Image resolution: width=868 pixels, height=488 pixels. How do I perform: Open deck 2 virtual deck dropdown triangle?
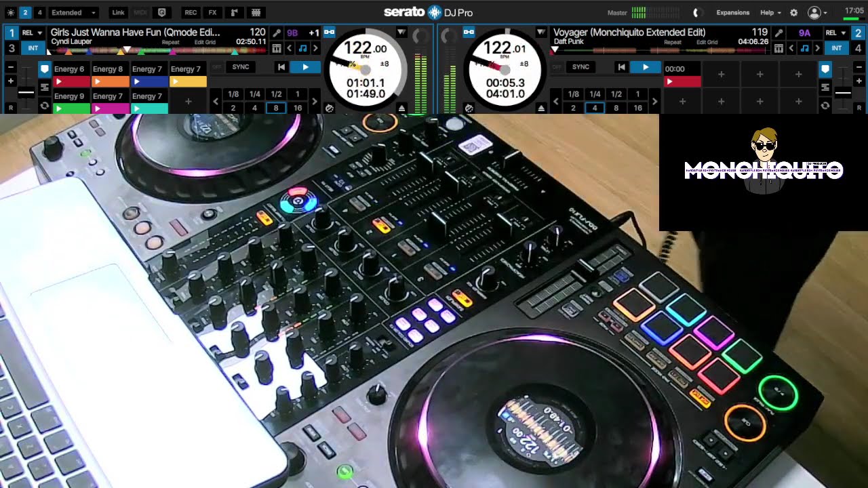coord(540,32)
